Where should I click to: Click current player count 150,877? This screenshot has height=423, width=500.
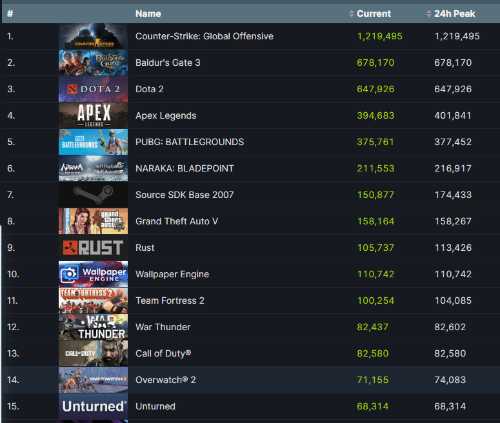click(375, 195)
